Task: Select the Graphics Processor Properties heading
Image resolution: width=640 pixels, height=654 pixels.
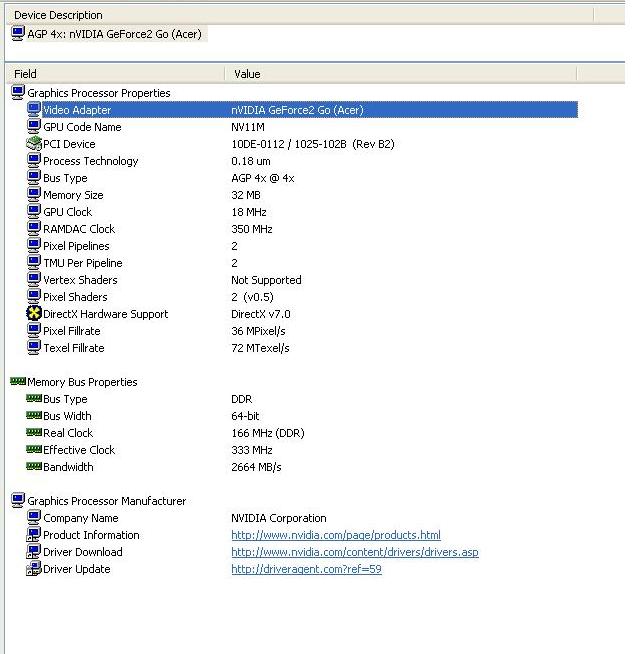Action: pos(99,93)
